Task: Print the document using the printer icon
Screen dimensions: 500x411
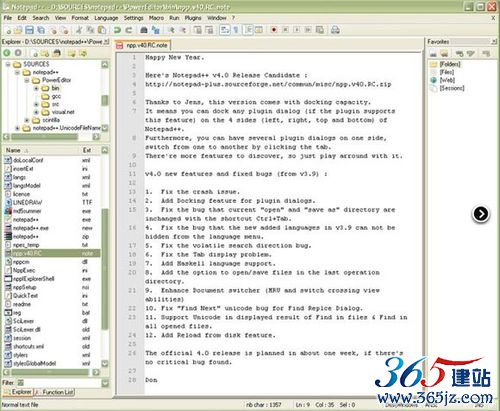Action: [x=335, y=30]
